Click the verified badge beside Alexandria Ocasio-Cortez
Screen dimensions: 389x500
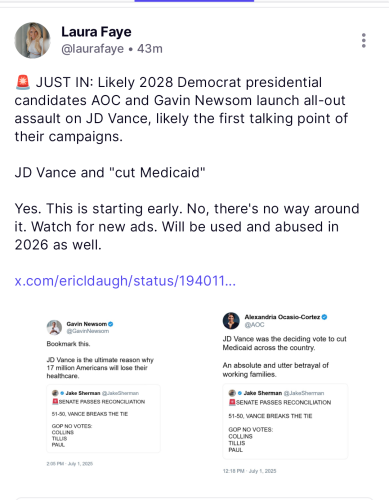pyautogui.click(x=324, y=317)
